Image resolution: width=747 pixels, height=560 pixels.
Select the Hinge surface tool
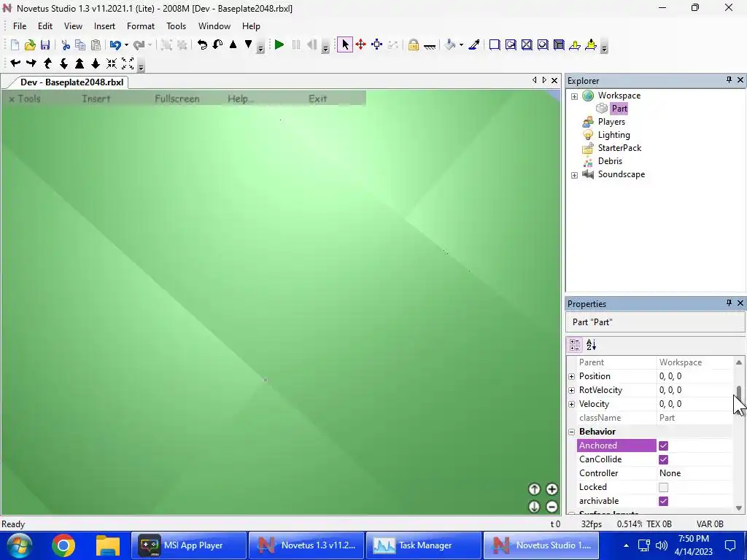point(575,44)
